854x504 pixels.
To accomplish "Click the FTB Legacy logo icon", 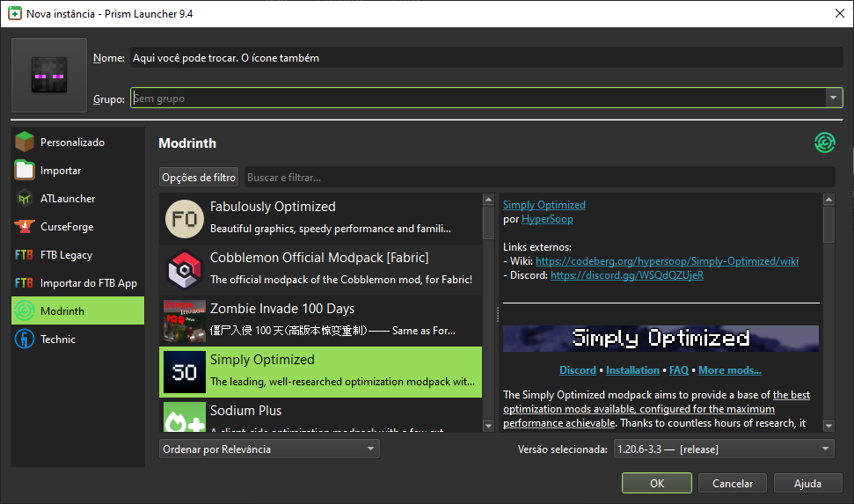I will (x=24, y=255).
